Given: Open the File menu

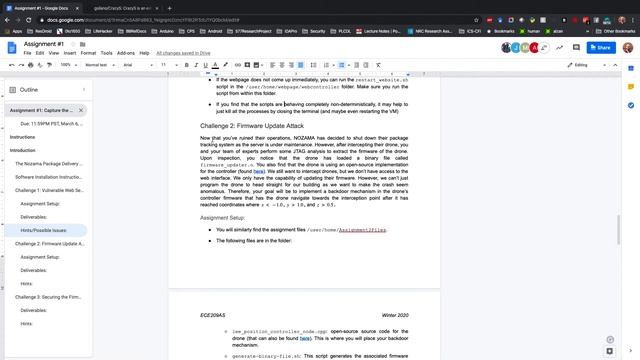Looking at the screenshot, I should (27, 53).
